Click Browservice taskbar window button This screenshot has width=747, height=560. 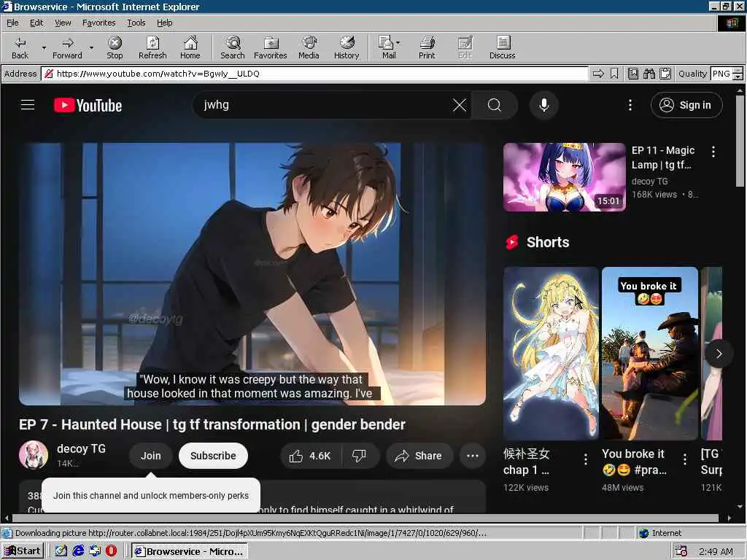(x=190, y=551)
